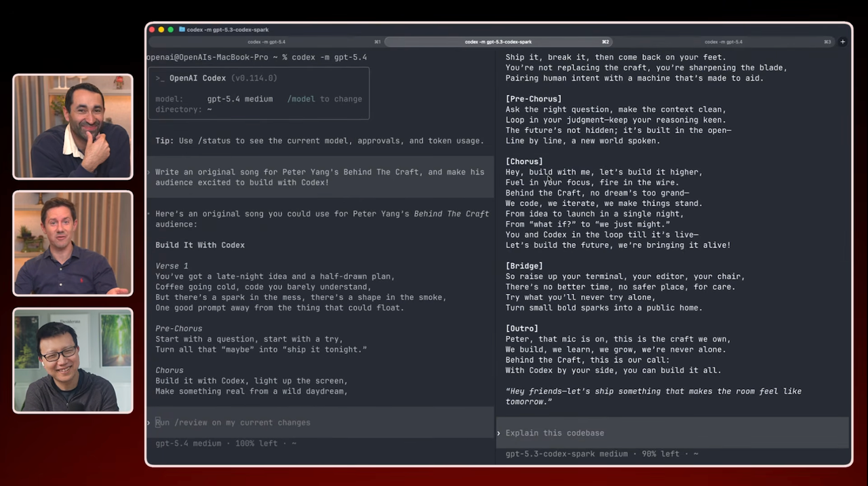Click the red close window button
Image resolution: width=868 pixels, height=486 pixels.
[x=152, y=30]
